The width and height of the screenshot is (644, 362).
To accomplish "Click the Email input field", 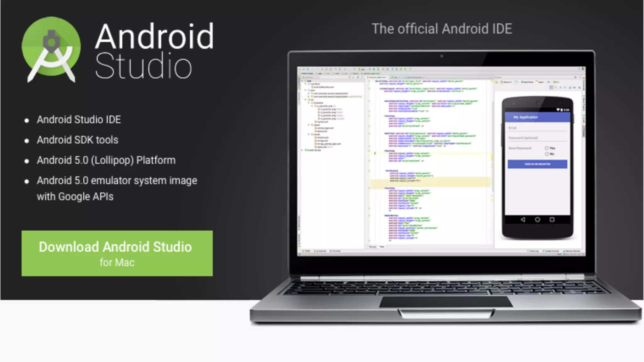I will point(537,128).
